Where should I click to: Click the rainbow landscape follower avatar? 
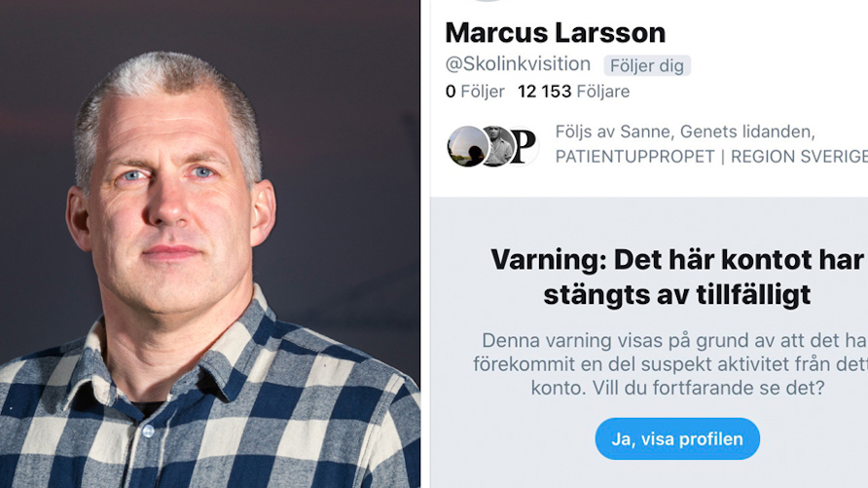click(x=467, y=146)
